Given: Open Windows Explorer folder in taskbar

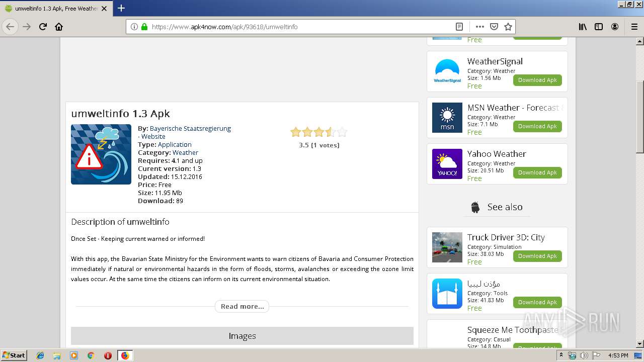Looking at the screenshot, I should tap(57, 355).
